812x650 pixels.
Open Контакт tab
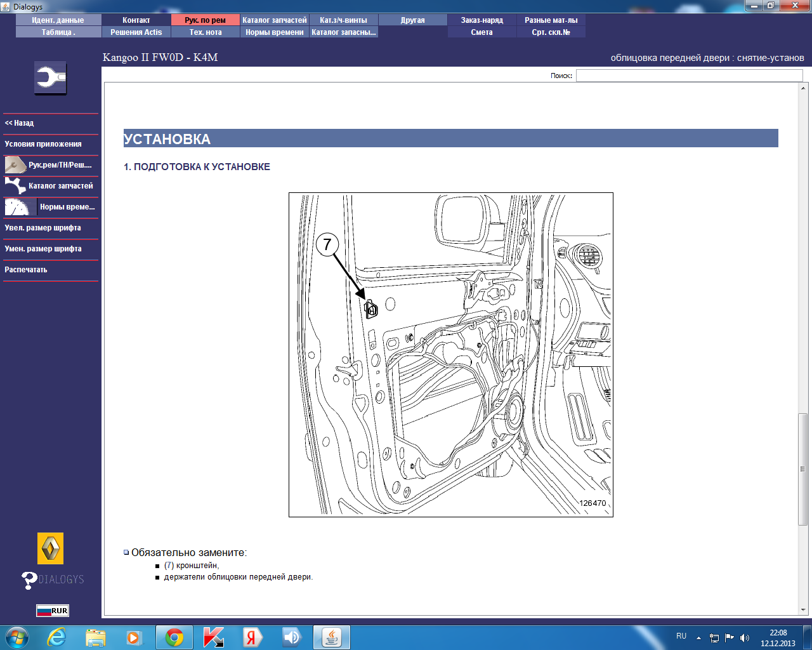(x=136, y=20)
